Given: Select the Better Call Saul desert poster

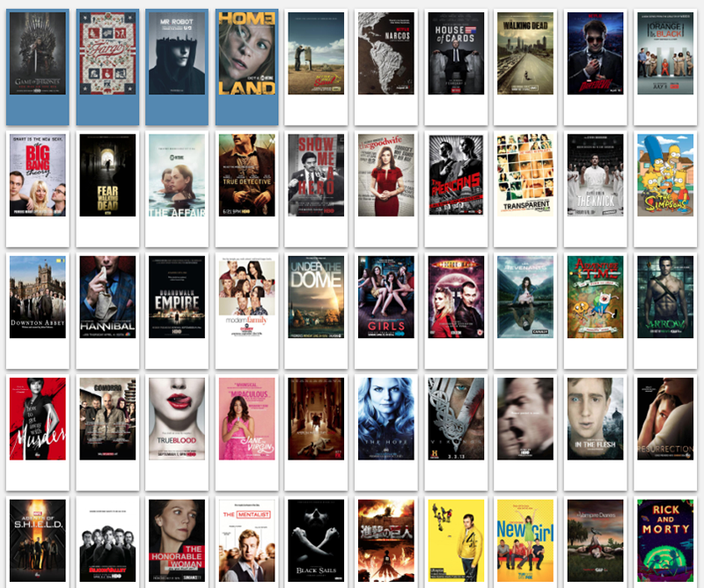Looking at the screenshot, I should click(316, 54).
